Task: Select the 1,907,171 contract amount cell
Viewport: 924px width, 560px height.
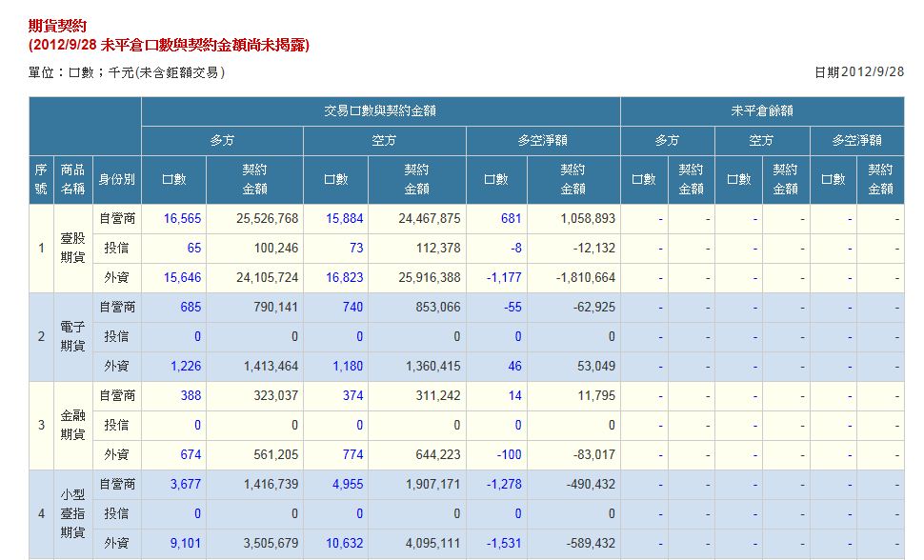Action: pos(417,484)
